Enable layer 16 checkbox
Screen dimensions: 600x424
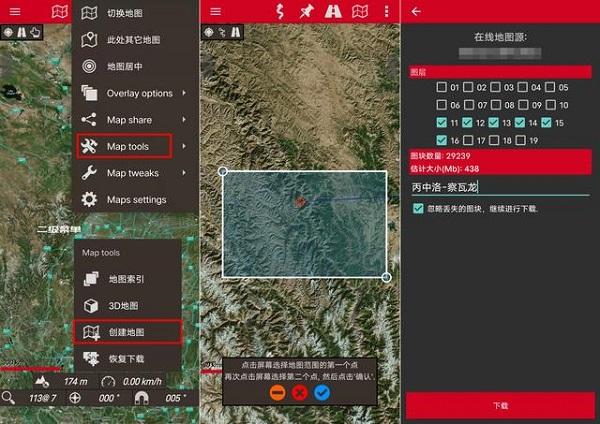(442, 141)
